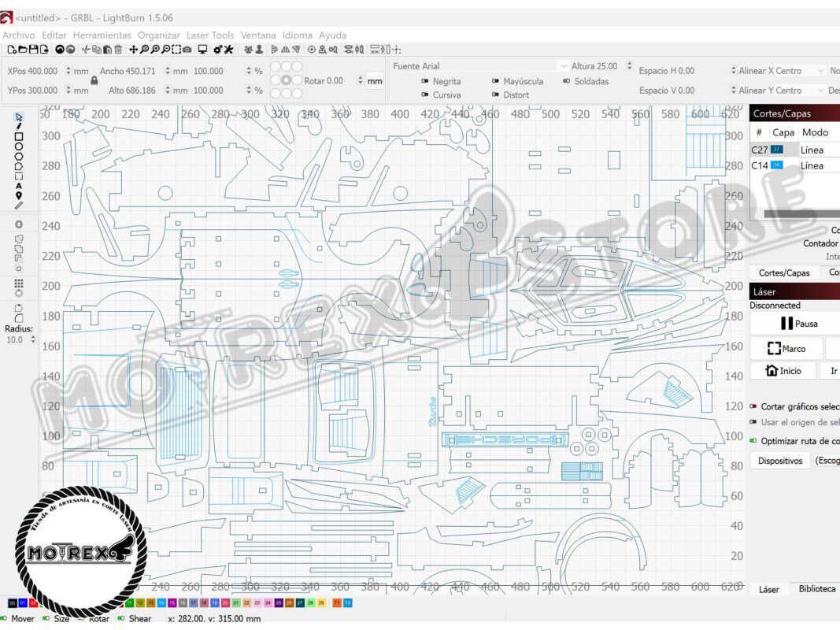Select the ellipse drawing tool
The height and width of the screenshot is (630, 840).
(x=19, y=146)
